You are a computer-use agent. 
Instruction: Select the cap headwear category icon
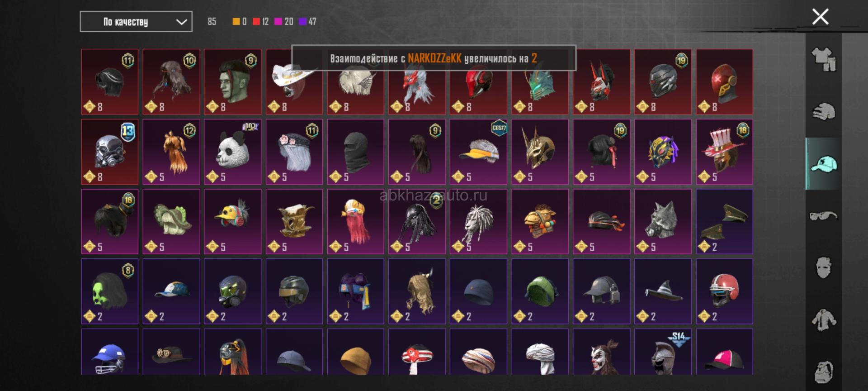tap(824, 164)
